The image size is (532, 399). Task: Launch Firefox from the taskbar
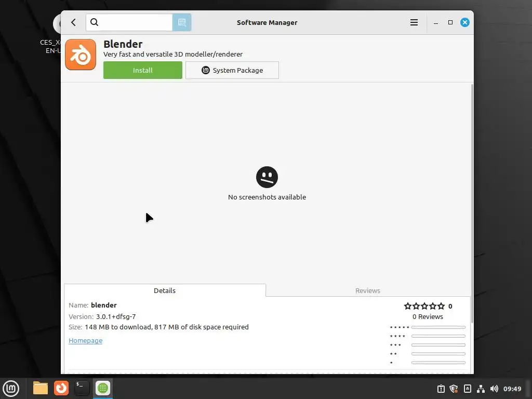61,388
